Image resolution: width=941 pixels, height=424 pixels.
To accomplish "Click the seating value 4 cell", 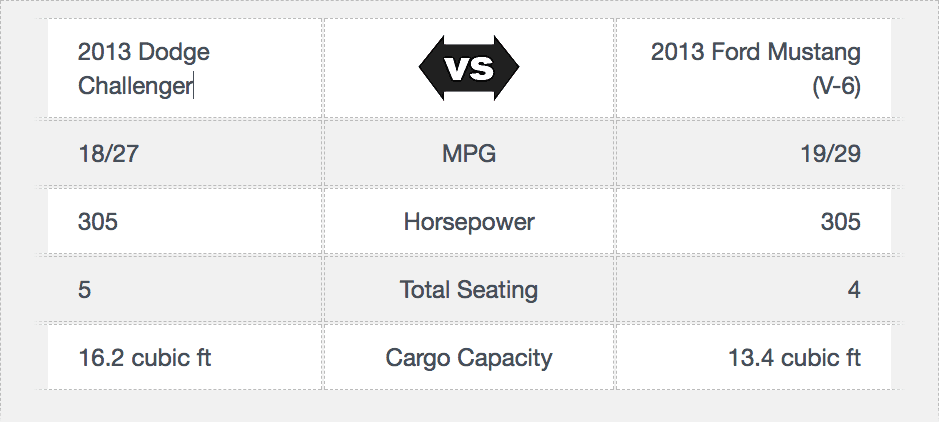I will pyautogui.click(x=753, y=290).
